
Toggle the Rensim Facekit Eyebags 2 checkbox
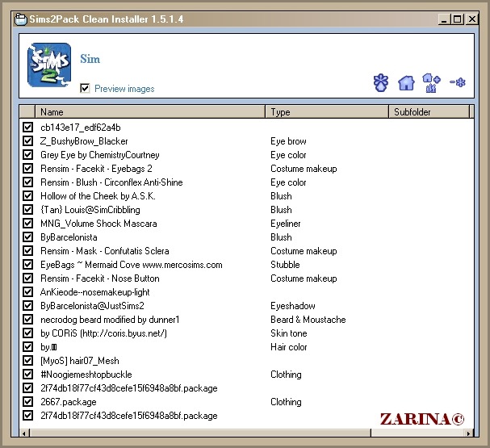pos(27,169)
